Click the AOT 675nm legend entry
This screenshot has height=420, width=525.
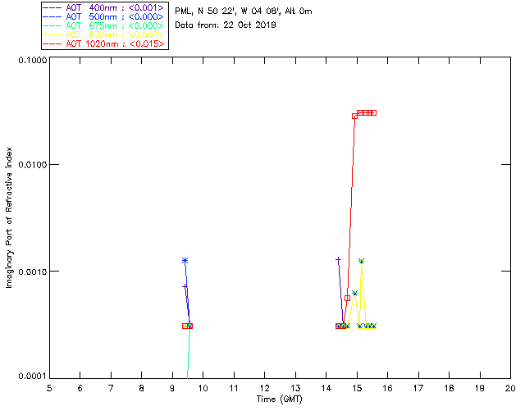point(103,25)
